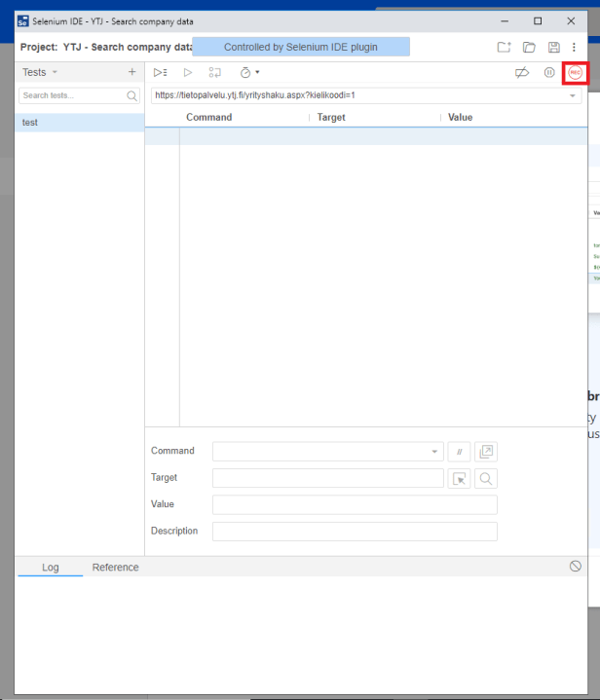Maximize the Selenium IDE window

[538, 21]
